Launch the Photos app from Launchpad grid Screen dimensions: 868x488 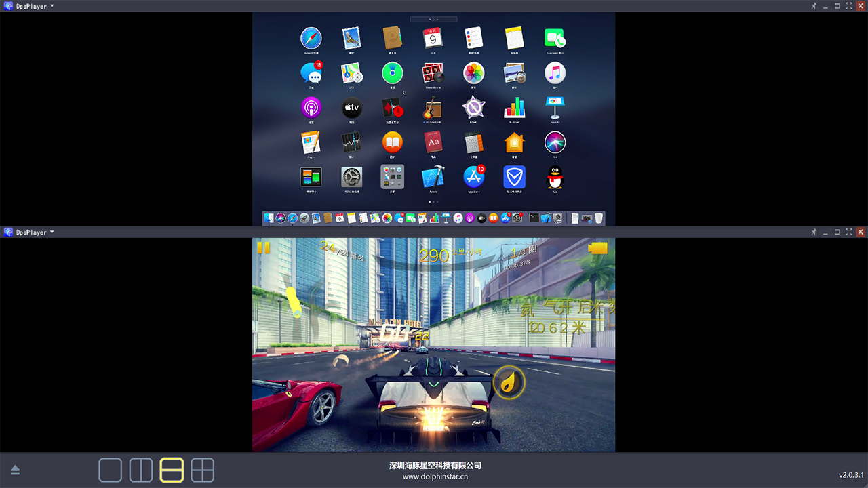pyautogui.click(x=474, y=73)
